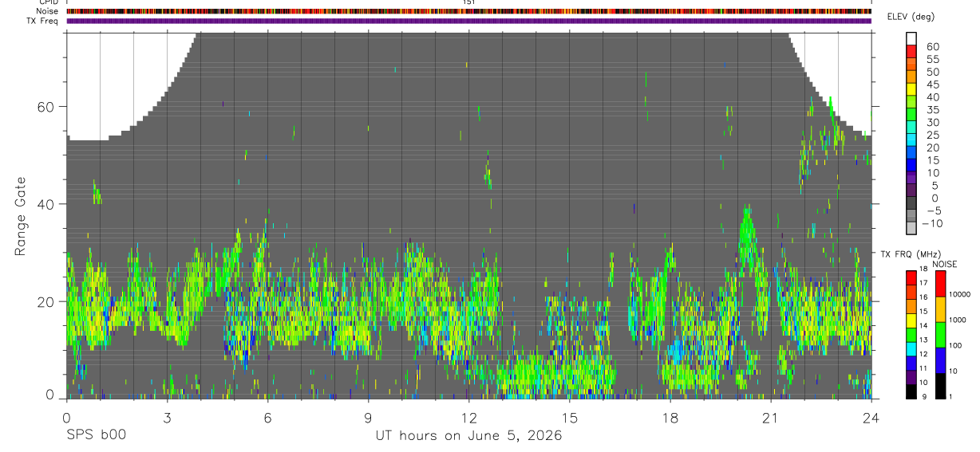This screenshot has width=980, height=452.
Task: Click the '9' hour tick on time axis
Action: pos(368,417)
